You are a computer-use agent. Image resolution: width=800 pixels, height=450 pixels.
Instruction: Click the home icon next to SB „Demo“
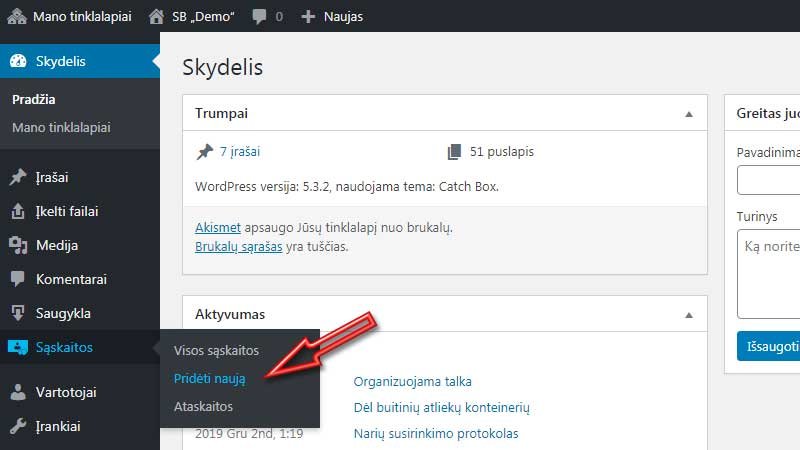156,16
